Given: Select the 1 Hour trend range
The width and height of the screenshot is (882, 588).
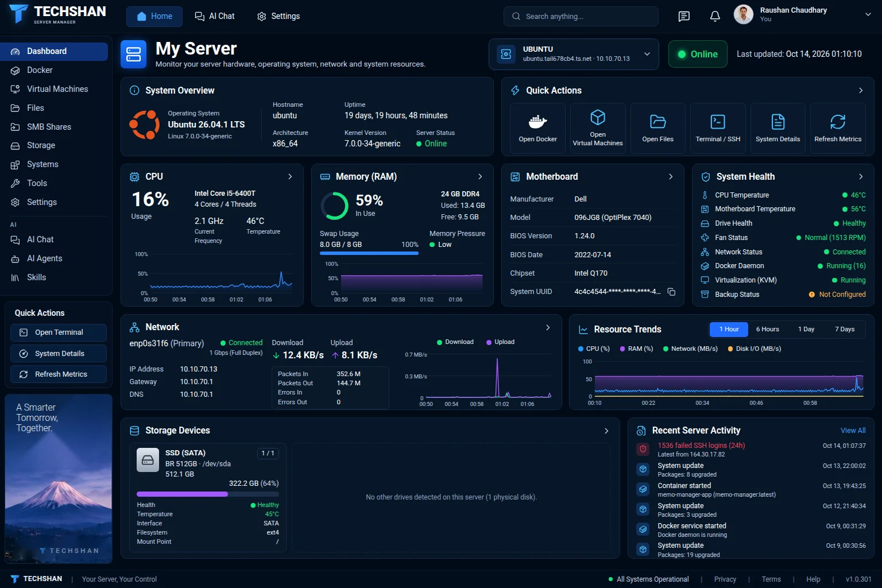Looking at the screenshot, I should pos(729,329).
